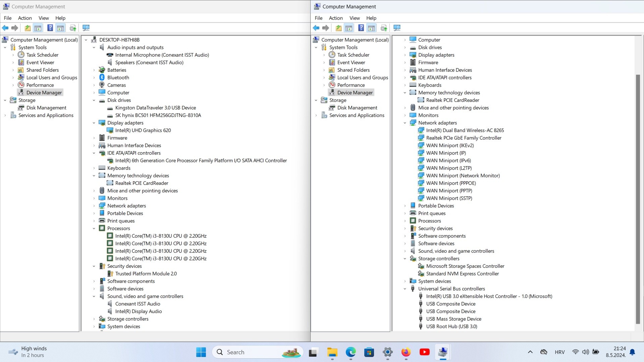Select Conexant ISST Audio under sound controllers

(x=138, y=304)
